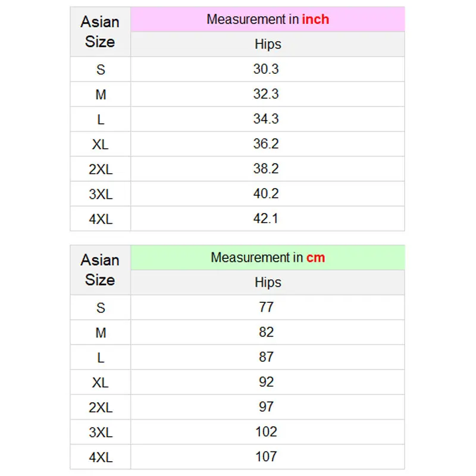Click the 77 cm hips value

click(x=266, y=307)
